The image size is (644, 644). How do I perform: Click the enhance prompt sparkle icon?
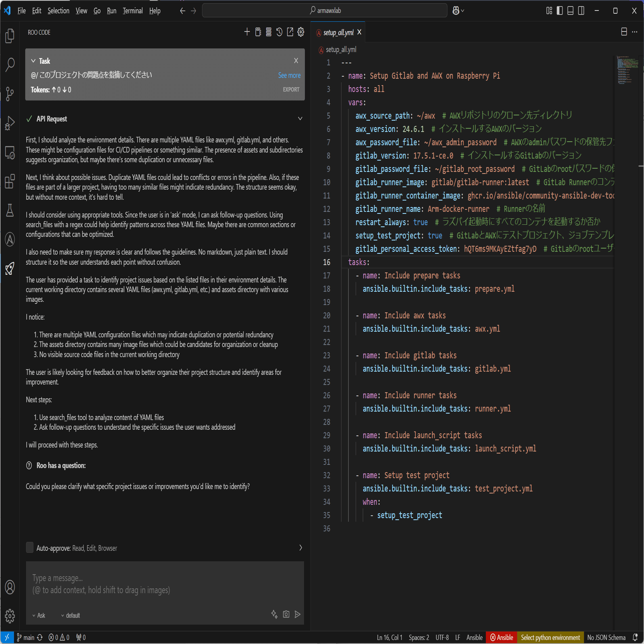point(274,614)
